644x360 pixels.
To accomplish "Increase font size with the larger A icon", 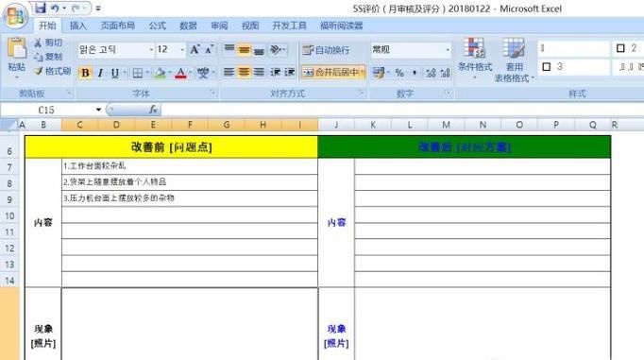I will coord(195,50).
